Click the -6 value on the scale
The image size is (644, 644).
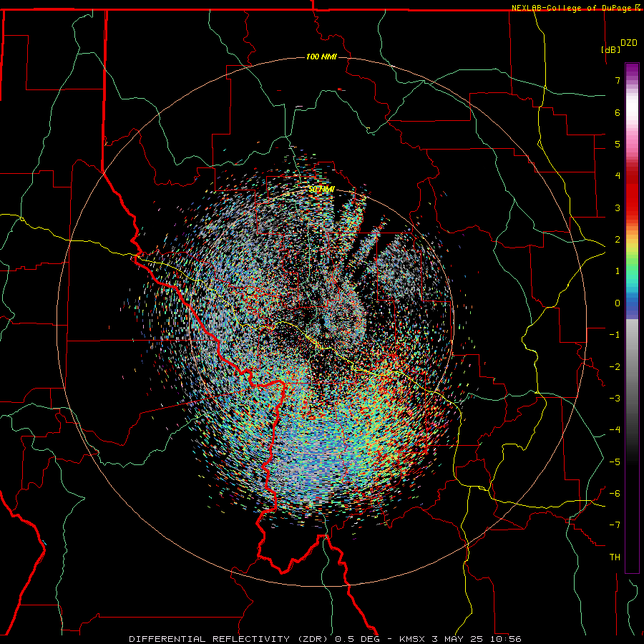[x=615, y=494]
